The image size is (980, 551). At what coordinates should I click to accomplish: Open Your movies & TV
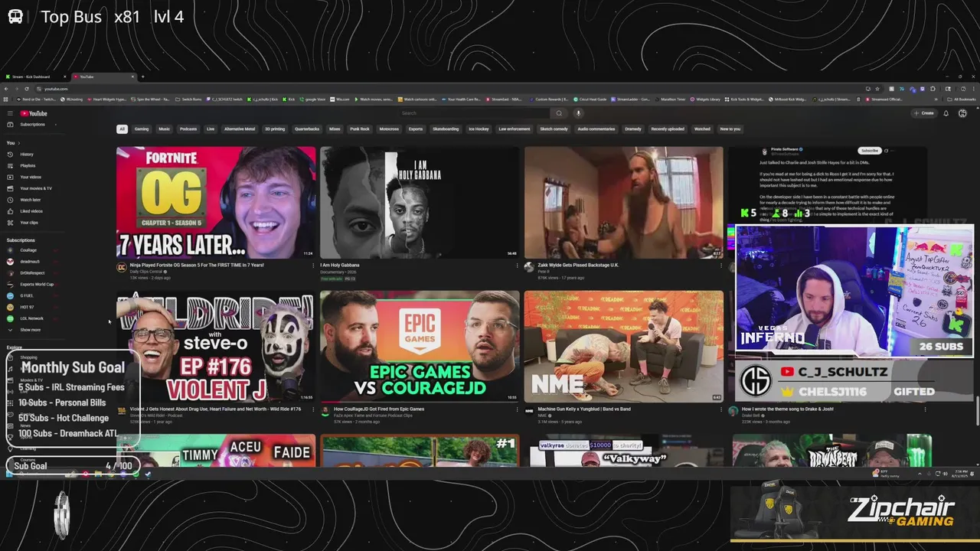click(x=35, y=188)
